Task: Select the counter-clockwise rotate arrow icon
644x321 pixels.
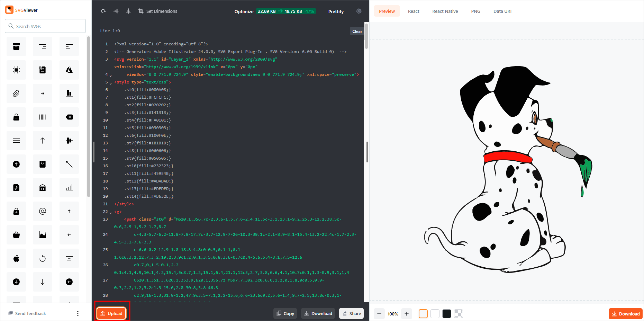Action: point(43,258)
